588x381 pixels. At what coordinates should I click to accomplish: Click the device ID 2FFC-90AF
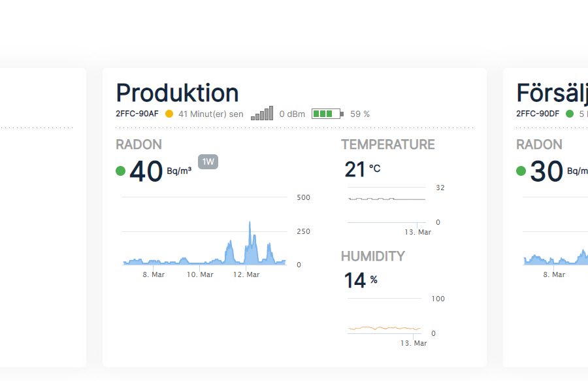point(135,113)
